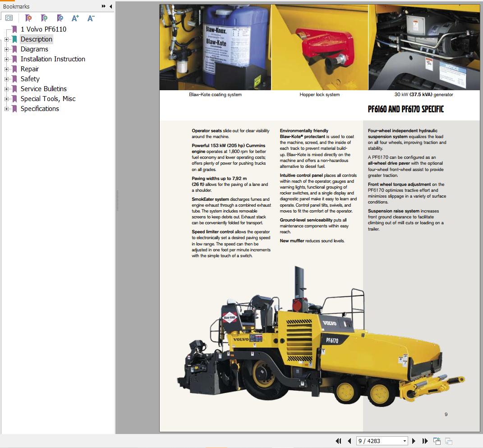Click the bookmark icon beside Specifications

click(x=14, y=109)
